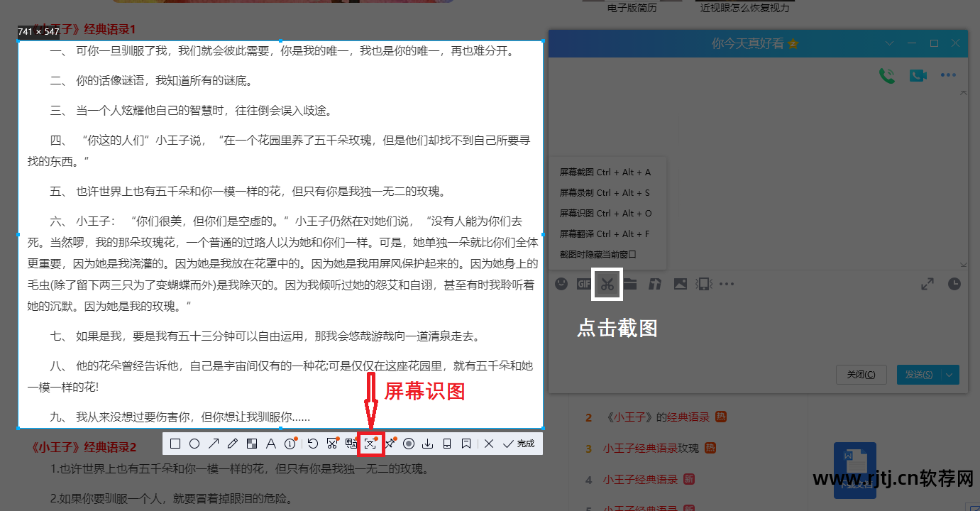Select the ellipse drawing tool
Image resolution: width=980 pixels, height=511 pixels.
[194, 444]
